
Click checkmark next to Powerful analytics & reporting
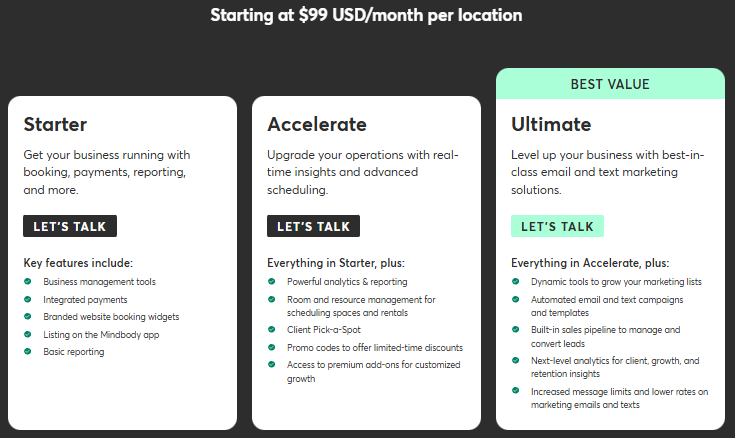[272, 282]
